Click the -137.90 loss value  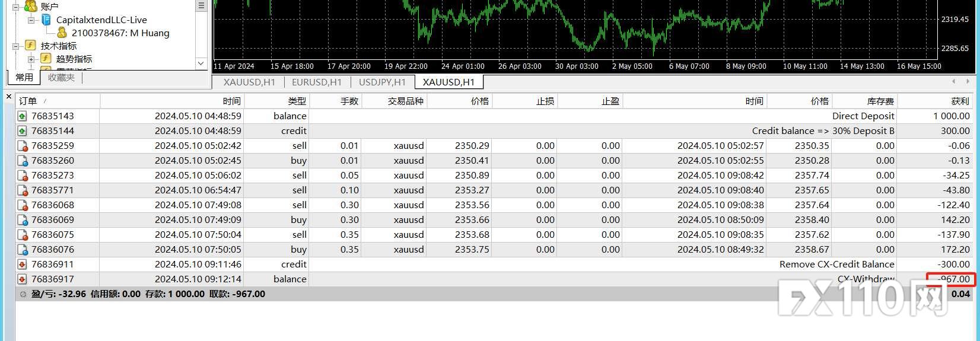(953, 235)
